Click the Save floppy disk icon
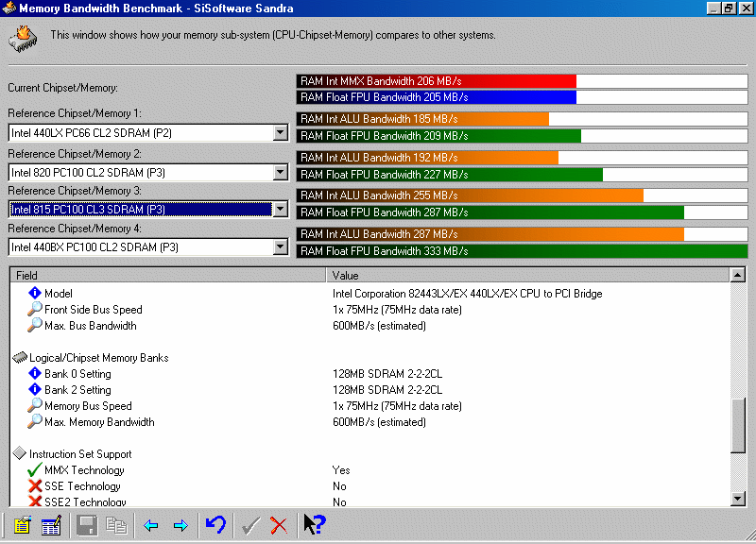 tap(87, 525)
